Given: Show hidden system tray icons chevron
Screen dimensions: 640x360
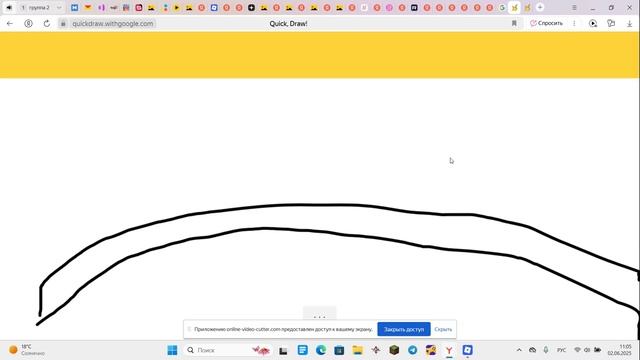Looking at the screenshot, I should (x=519, y=350).
